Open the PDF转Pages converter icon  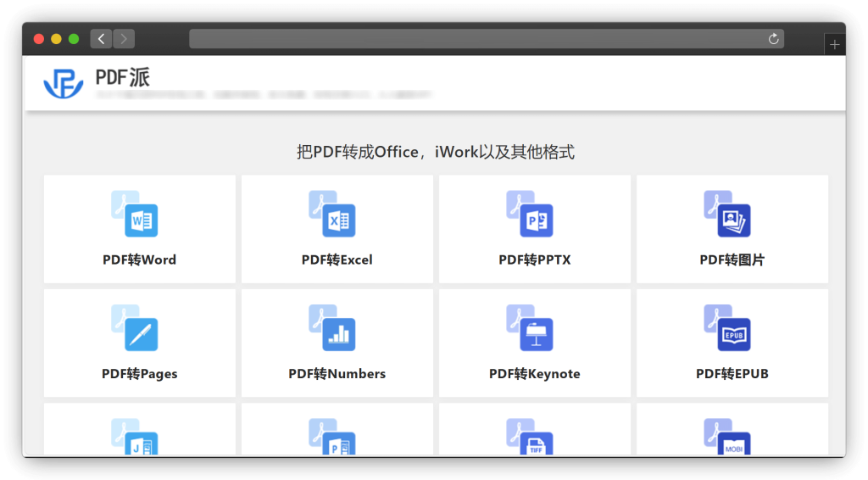135,327
